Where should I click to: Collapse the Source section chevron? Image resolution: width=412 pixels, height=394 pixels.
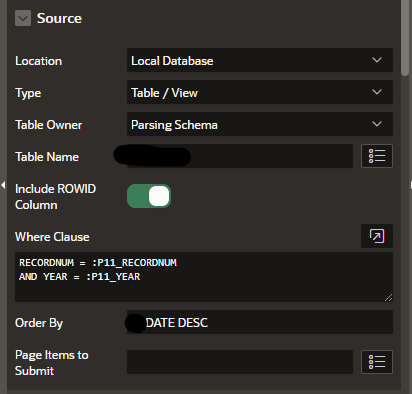pos(23,18)
